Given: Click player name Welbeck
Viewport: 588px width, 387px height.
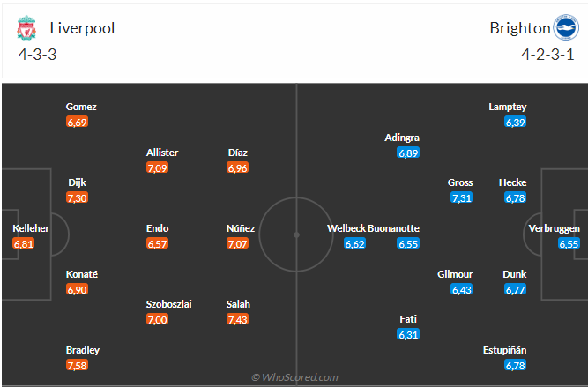Looking at the screenshot, I should pos(346,228).
